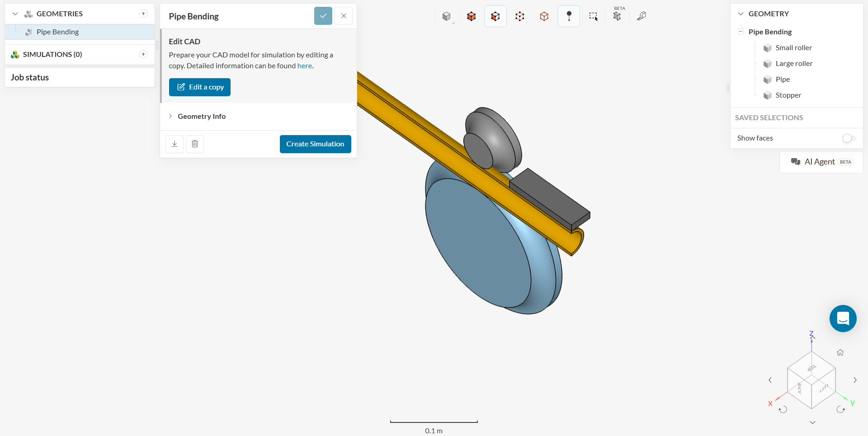Download the geometry file
The image size is (868, 436).
click(x=175, y=144)
